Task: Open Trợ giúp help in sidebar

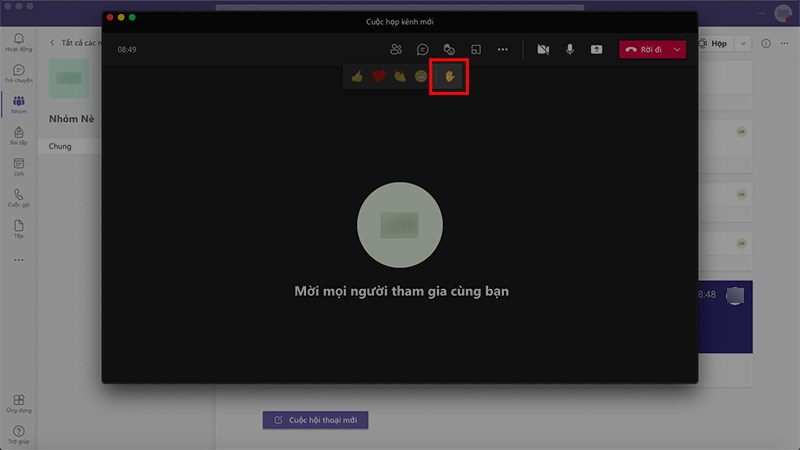Action: coord(19,435)
